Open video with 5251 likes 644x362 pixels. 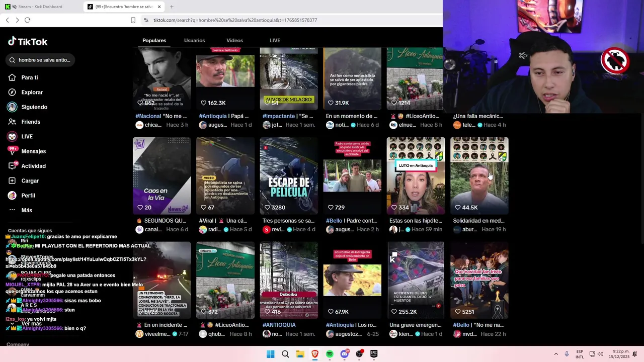tap(479, 280)
